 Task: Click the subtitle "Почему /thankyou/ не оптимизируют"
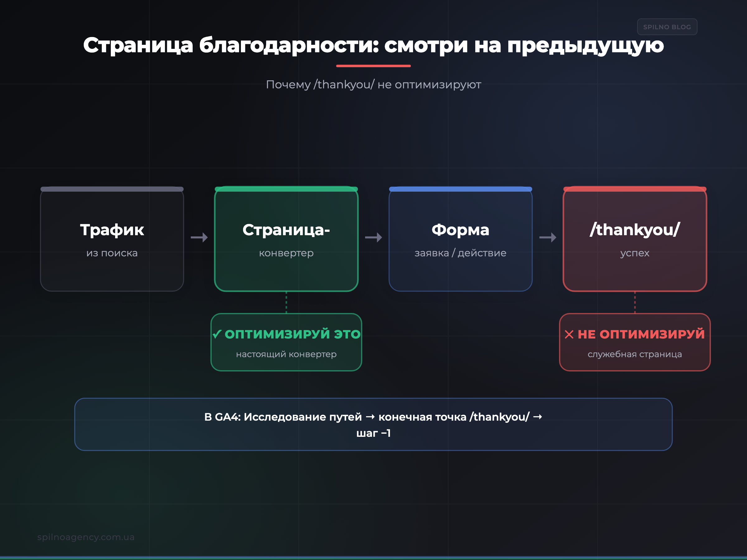tap(374, 84)
